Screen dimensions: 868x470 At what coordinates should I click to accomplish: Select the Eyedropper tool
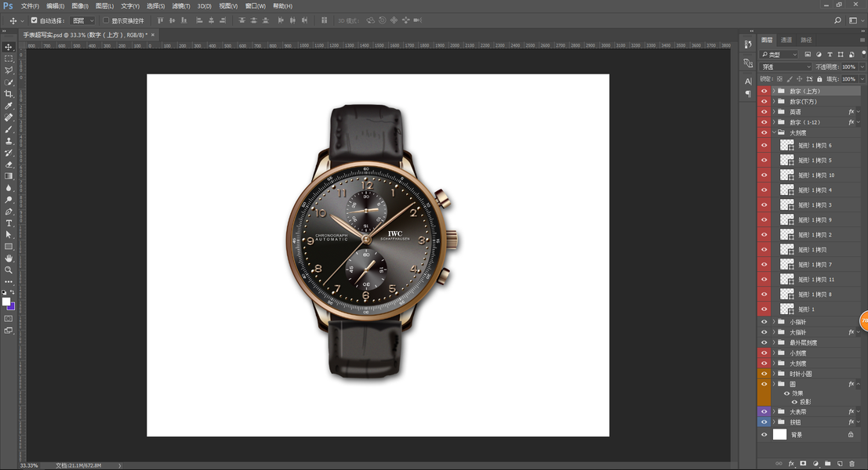(9, 106)
